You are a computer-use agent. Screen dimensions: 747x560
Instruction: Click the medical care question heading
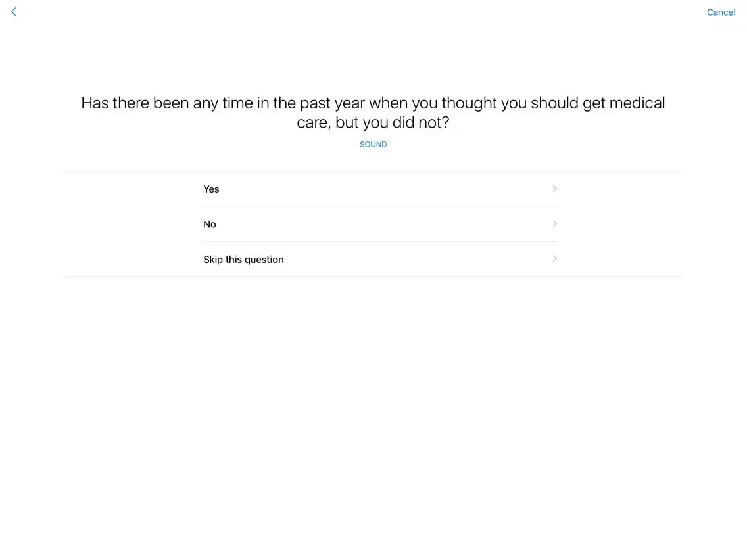click(373, 112)
